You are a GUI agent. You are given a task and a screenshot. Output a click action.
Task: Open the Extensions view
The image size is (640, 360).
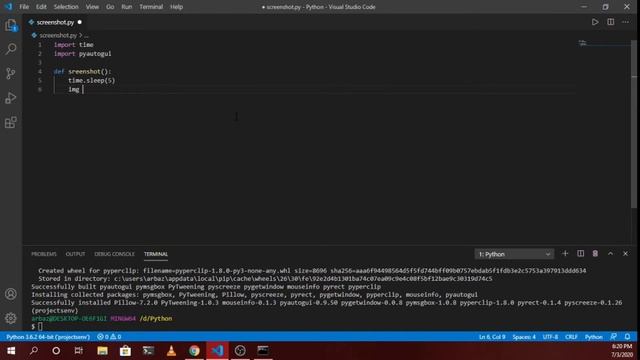pyautogui.click(x=11, y=122)
